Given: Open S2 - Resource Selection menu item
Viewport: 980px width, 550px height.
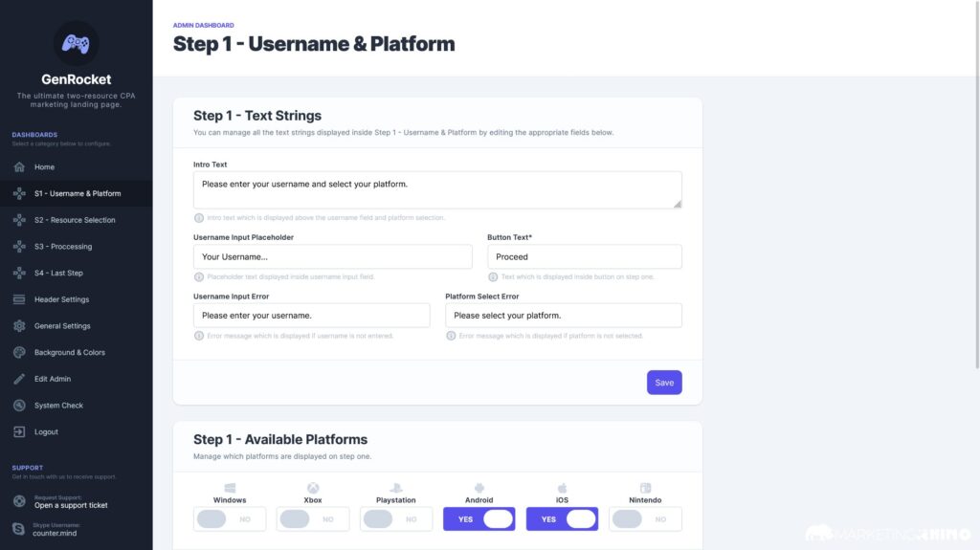Looking at the screenshot, I should [x=75, y=220].
